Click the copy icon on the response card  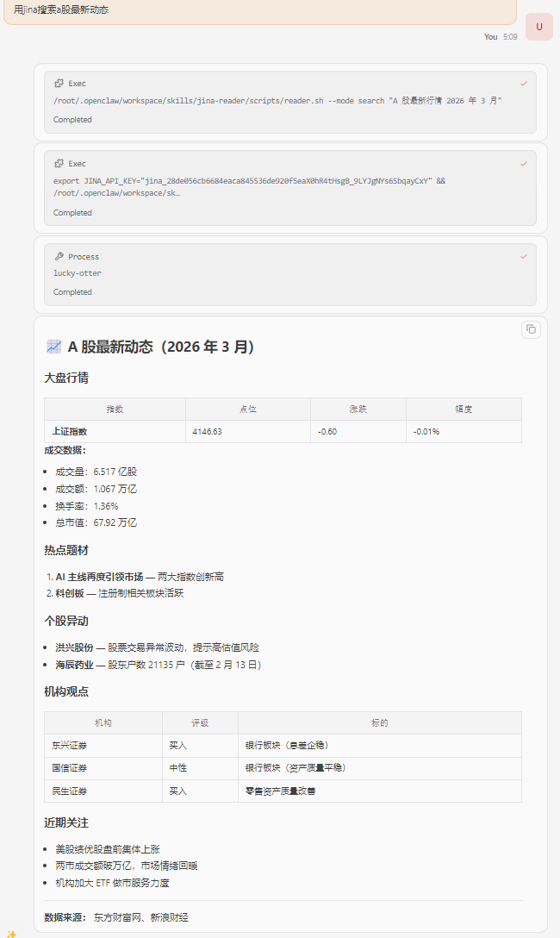pyautogui.click(x=531, y=329)
